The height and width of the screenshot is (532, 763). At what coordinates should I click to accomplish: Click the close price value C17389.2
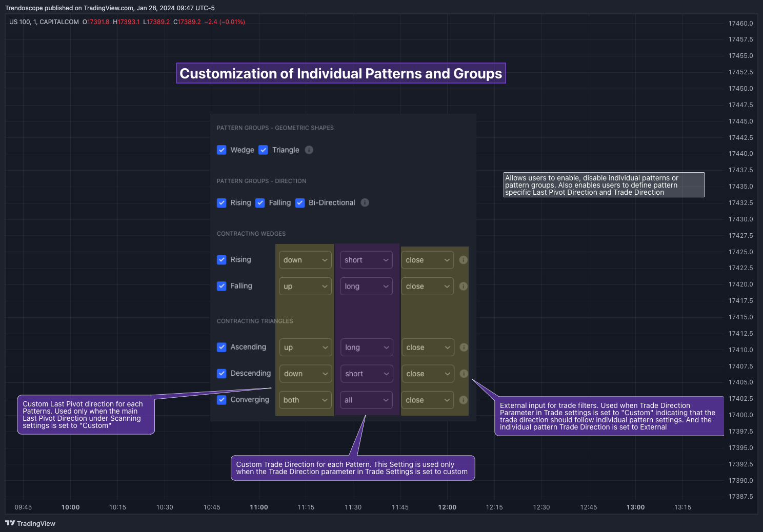coord(187,22)
